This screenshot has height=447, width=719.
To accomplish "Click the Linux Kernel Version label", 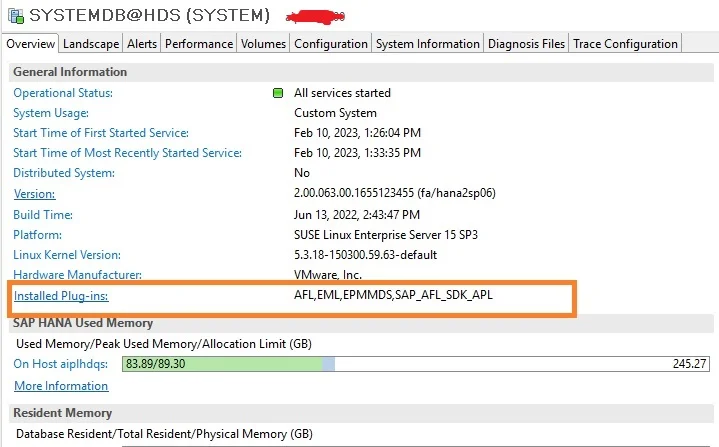I will tap(67, 254).
